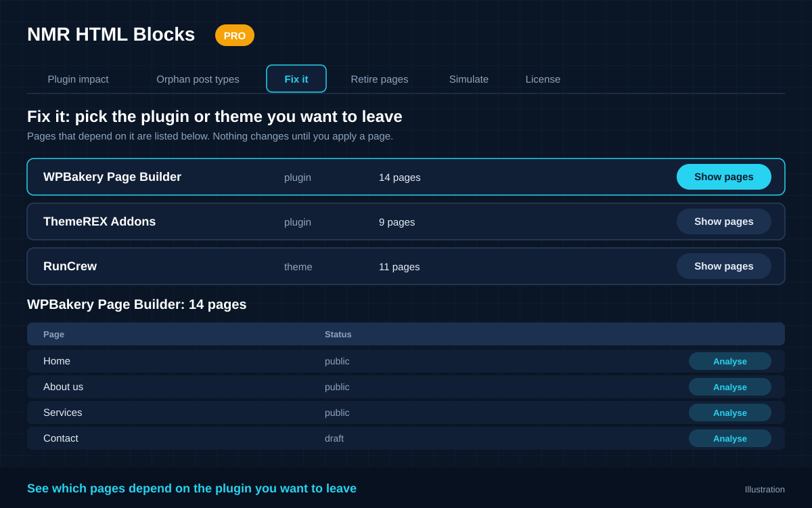Click the Illustration label in footer
This screenshot has height=508, width=812.
click(765, 489)
